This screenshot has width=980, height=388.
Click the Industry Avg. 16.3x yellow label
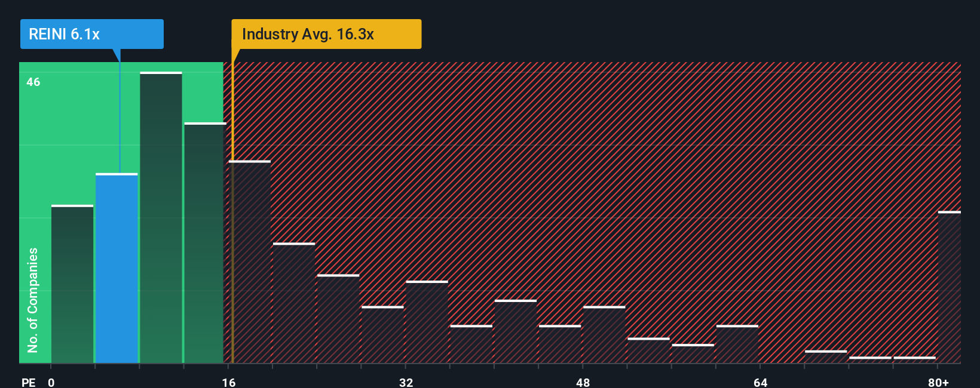[x=326, y=34]
